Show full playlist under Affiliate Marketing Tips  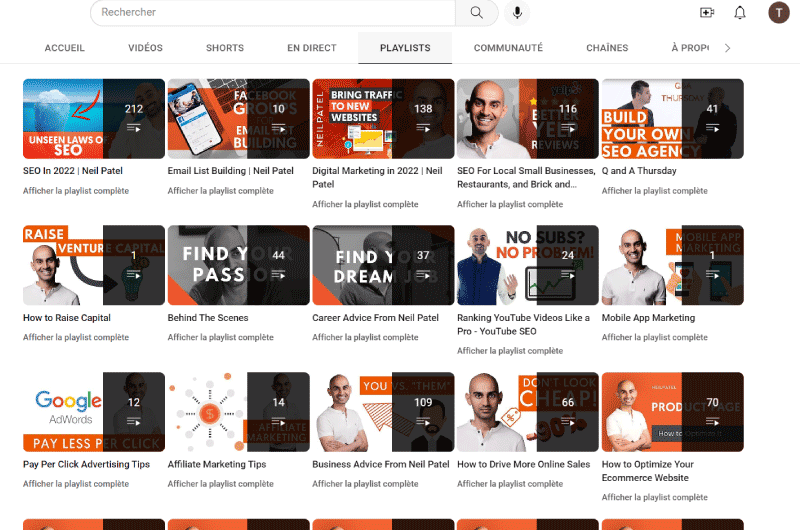(x=220, y=484)
